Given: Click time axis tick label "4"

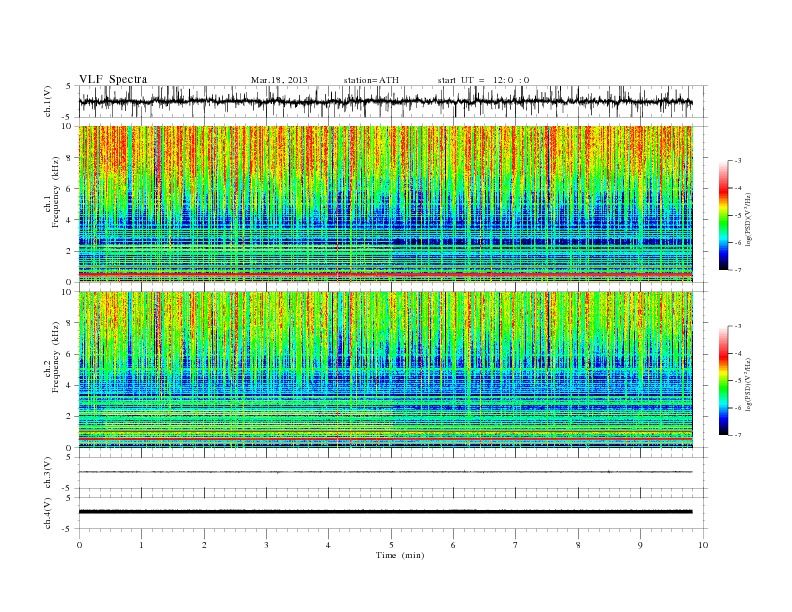Looking at the screenshot, I should pos(328,545).
